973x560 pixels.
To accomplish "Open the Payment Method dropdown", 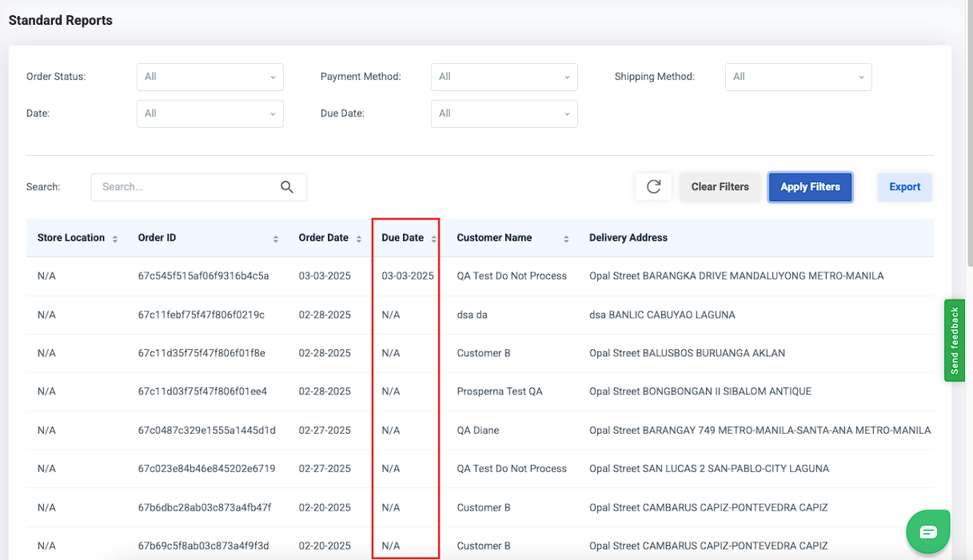I will (x=504, y=77).
